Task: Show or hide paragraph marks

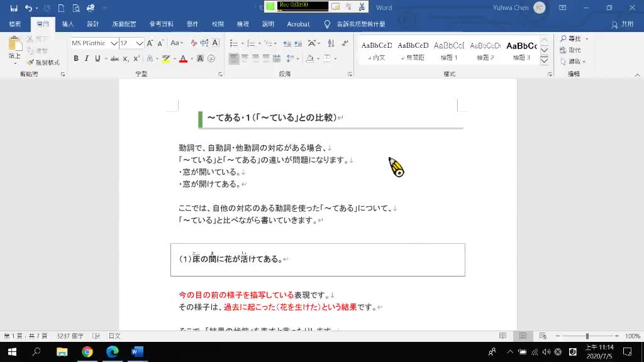Action: point(345,43)
